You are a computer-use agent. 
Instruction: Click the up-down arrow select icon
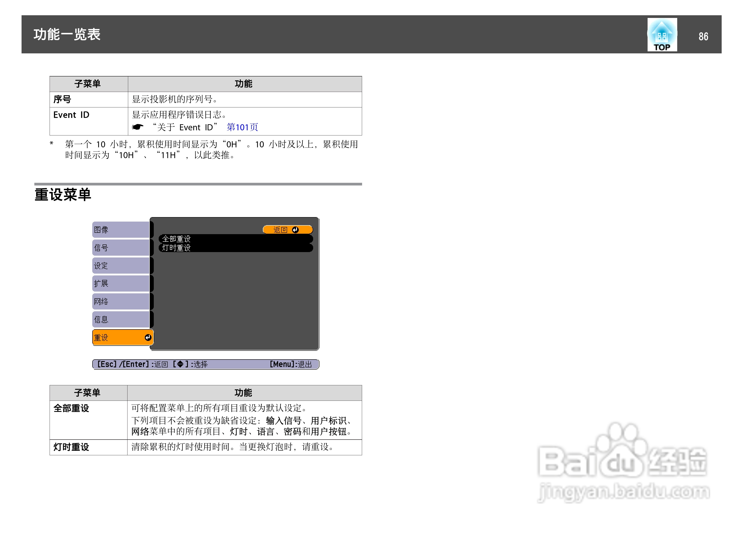(x=180, y=364)
